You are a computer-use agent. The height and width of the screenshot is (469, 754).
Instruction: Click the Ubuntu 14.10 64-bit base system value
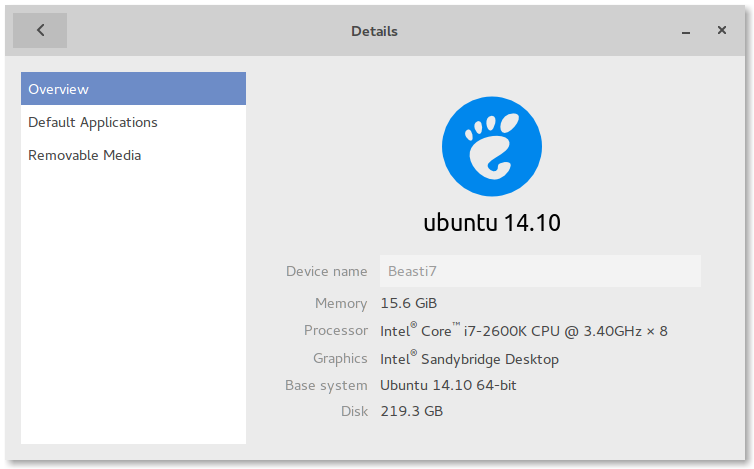point(448,385)
